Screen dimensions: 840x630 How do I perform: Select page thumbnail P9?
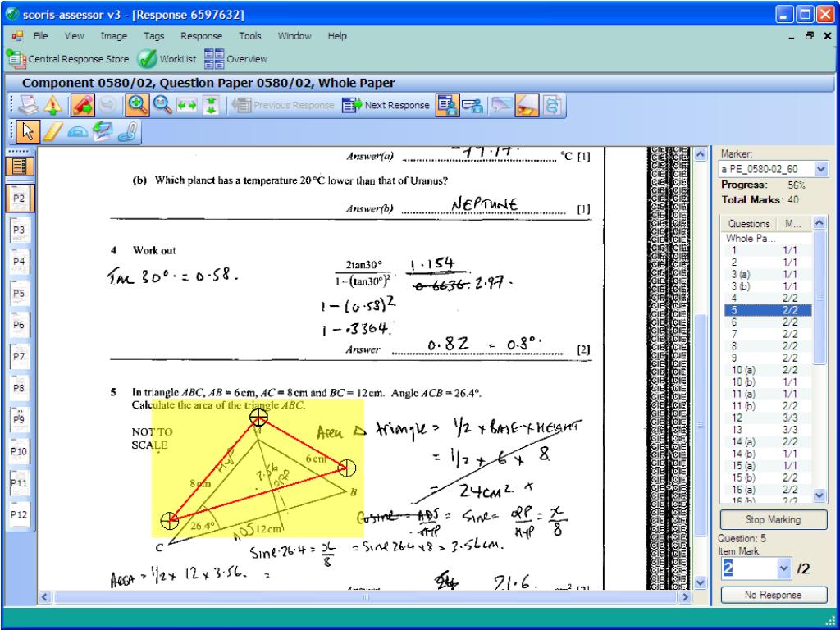coord(20,419)
